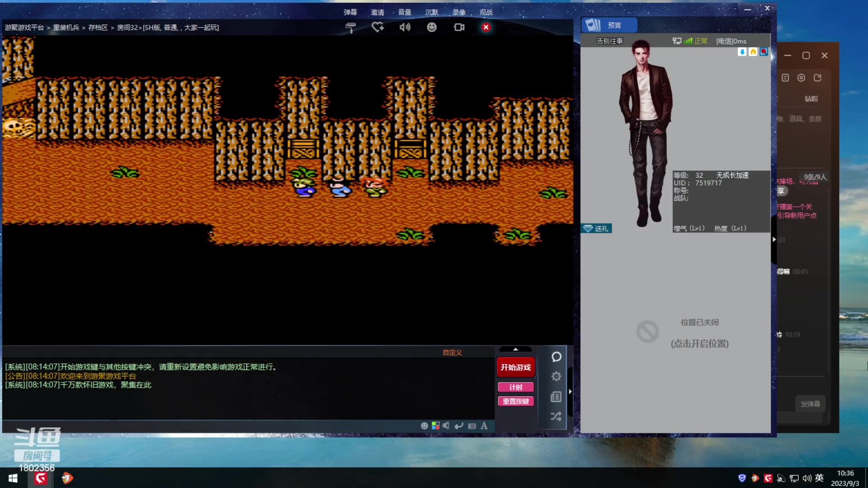Image resolution: width=868 pixels, height=488 pixels.
Task: Open the news document icon in side panel
Action: tap(556, 397)
